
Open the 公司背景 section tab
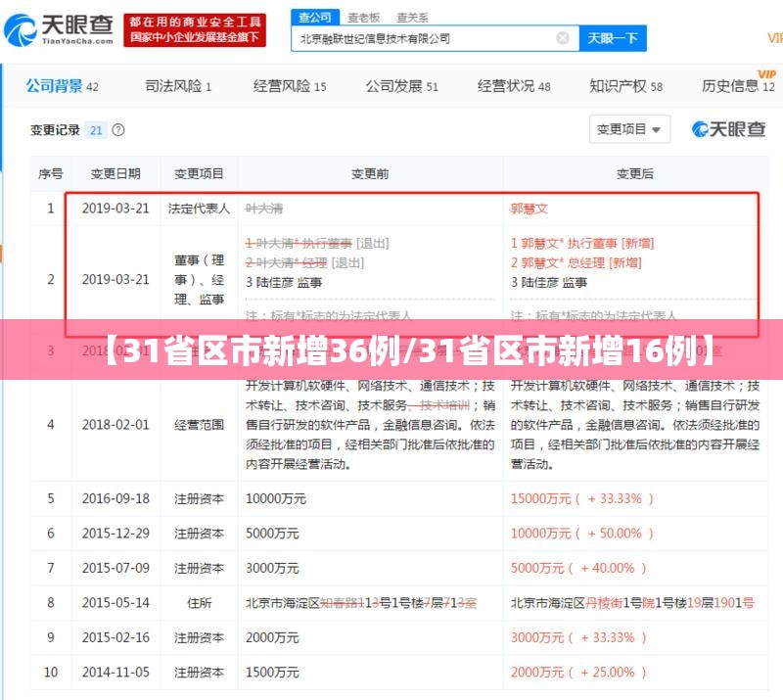[x=62, y=86]
